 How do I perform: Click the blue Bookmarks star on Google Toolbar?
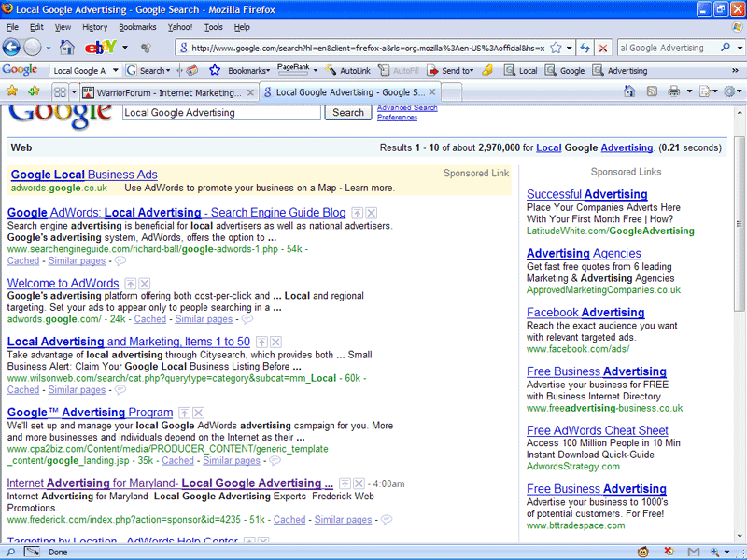point(215,71)
